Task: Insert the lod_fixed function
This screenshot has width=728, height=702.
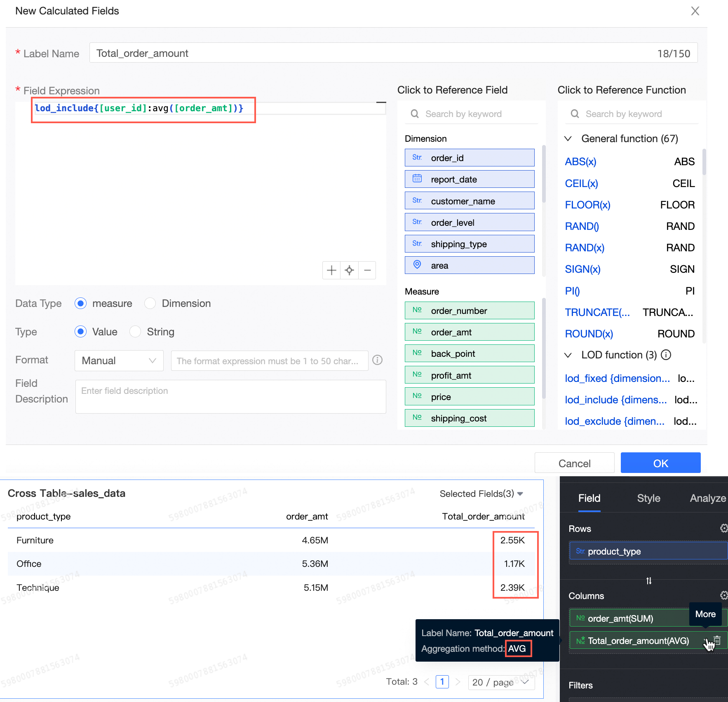Action: (x=617, y=378)
